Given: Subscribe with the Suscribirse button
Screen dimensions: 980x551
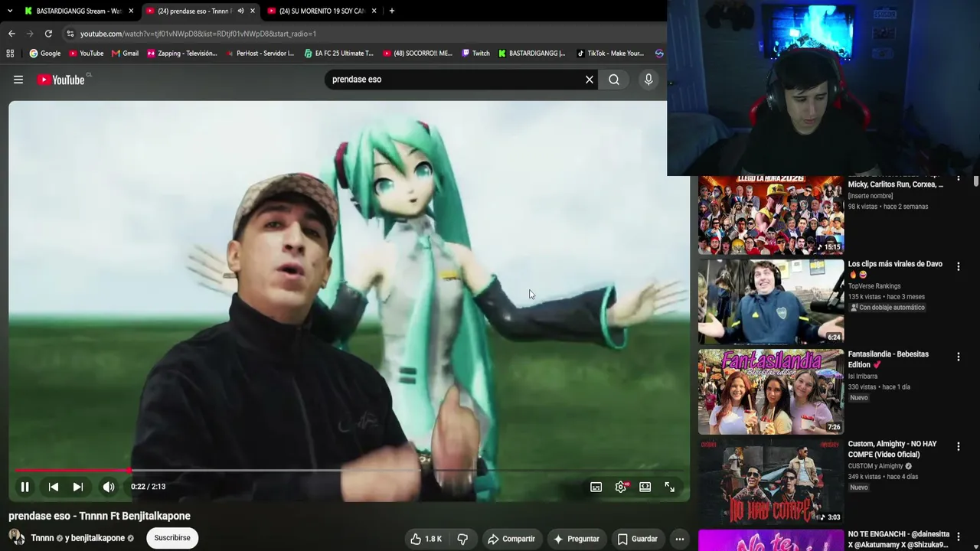Looking at the screenshot, I should [172, 538].
